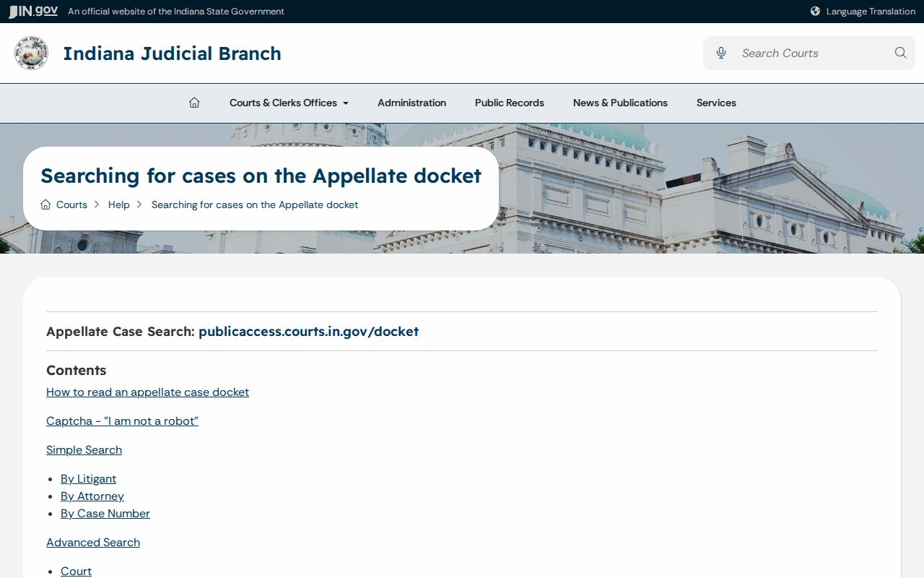
Task: Open the News & Publications menu
Action: (620, 103)
